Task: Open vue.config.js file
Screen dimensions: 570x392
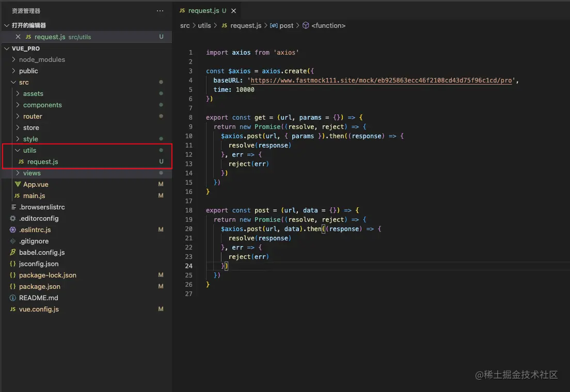Action: [39, 309]
